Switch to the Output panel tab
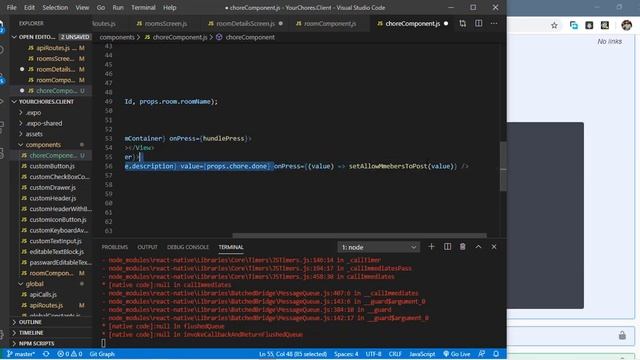 point(147,247)
